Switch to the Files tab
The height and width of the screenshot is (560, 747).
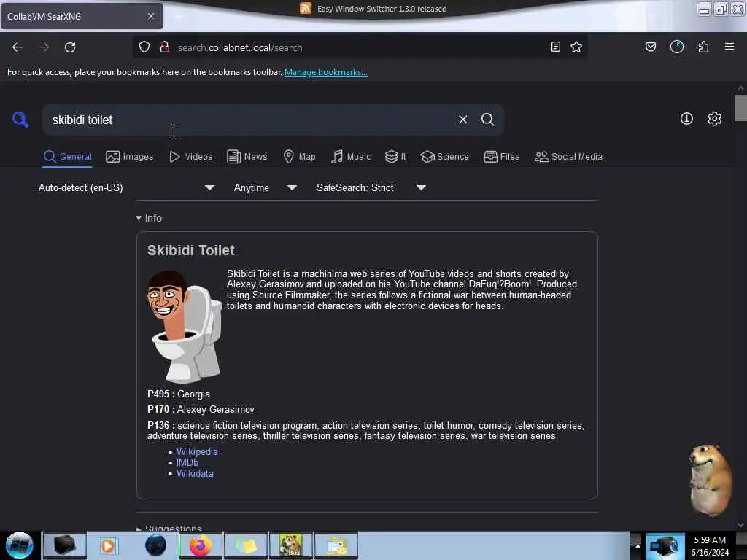[501, 157]
